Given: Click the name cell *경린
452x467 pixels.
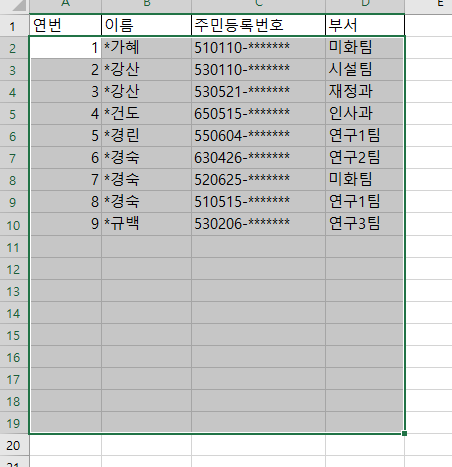Looking at the screenshot, I should [147, 136].
